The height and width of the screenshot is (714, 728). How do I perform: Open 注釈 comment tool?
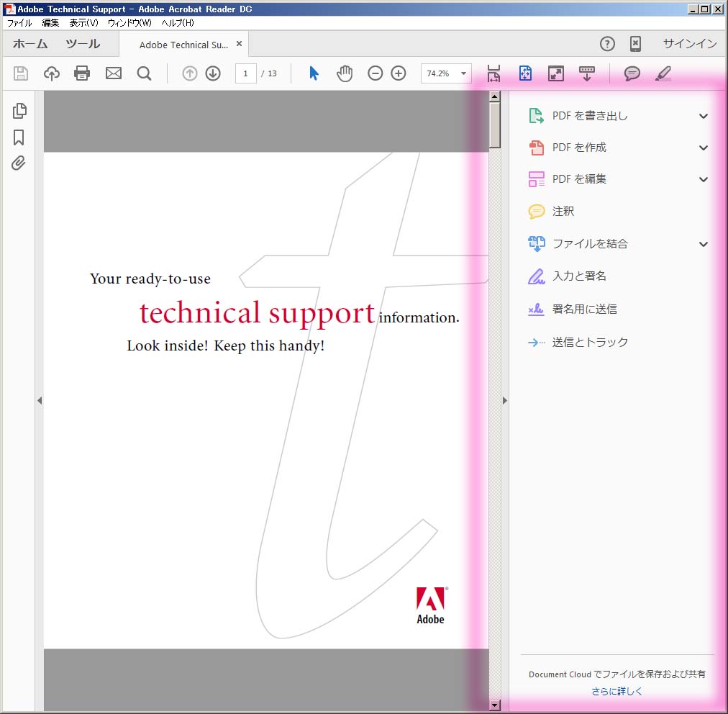point(552,212)
